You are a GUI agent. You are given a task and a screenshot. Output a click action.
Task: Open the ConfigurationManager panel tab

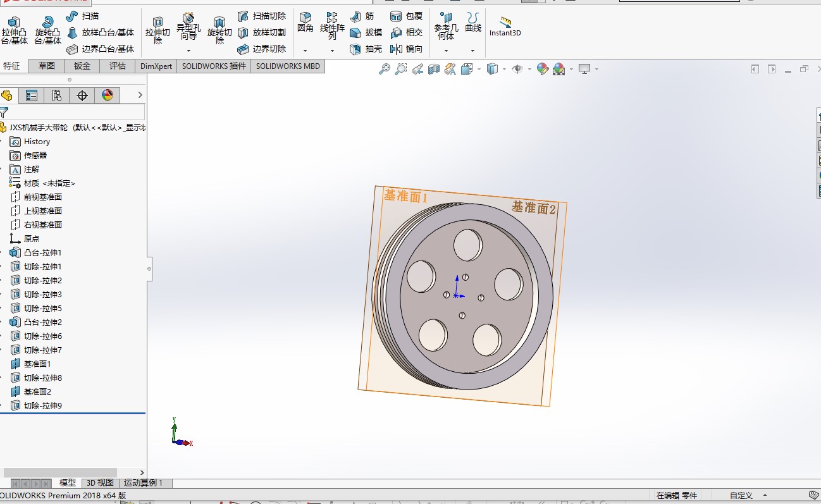pos(57,95)
